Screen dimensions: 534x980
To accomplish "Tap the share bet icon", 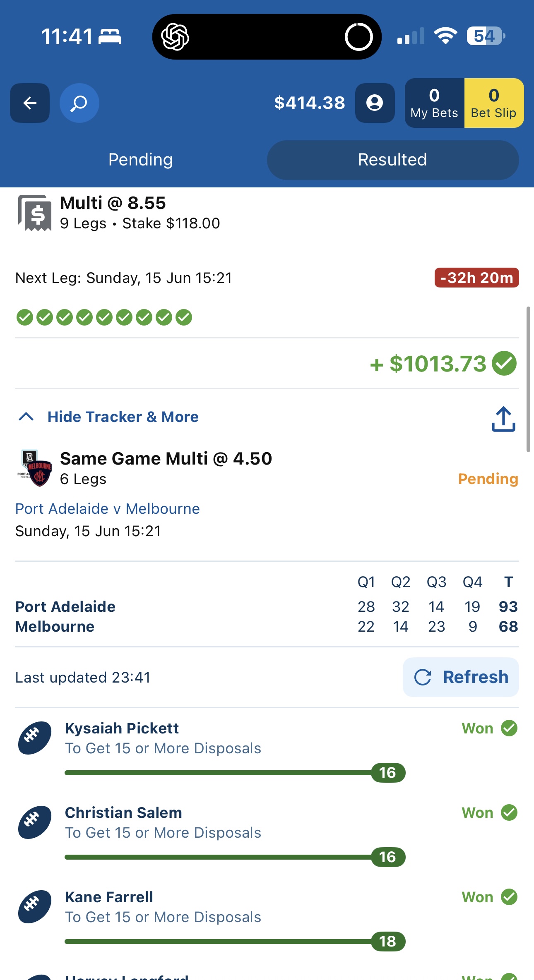I will tap(503, 419).
